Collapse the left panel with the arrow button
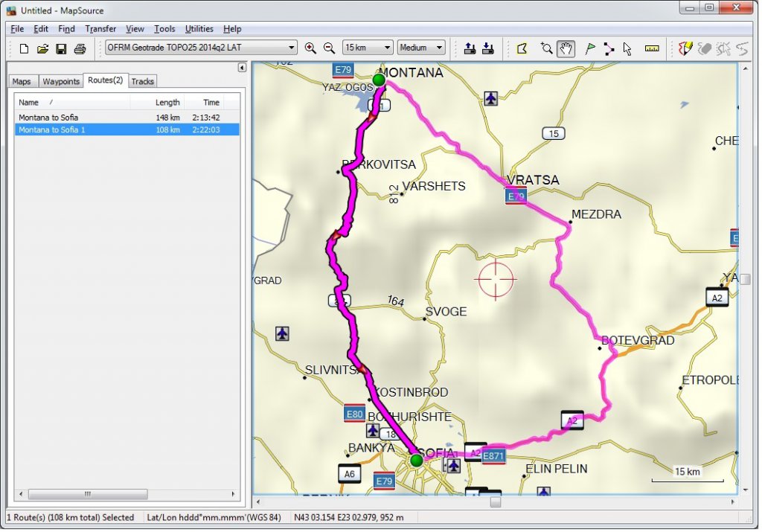 [242, 68]
